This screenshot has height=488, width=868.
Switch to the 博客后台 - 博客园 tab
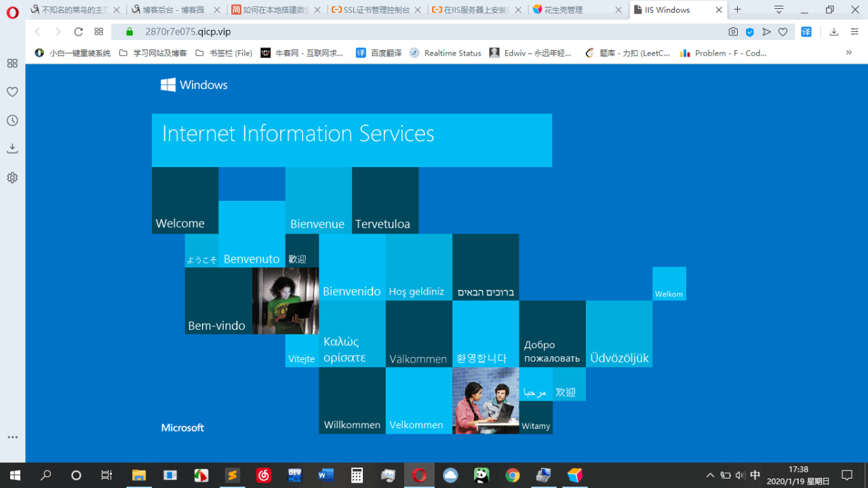pyautogui.click(x=176, y=10)
